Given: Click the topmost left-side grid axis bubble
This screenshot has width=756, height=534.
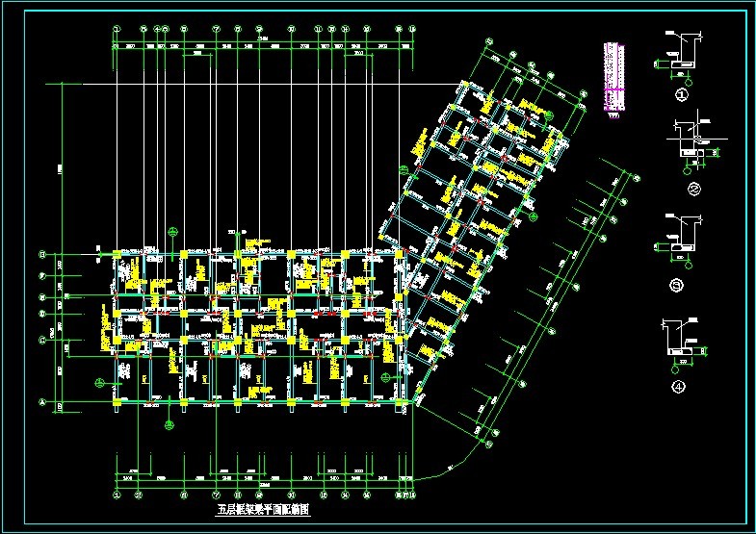Looking at the screenshot, I should pos(42,255).
